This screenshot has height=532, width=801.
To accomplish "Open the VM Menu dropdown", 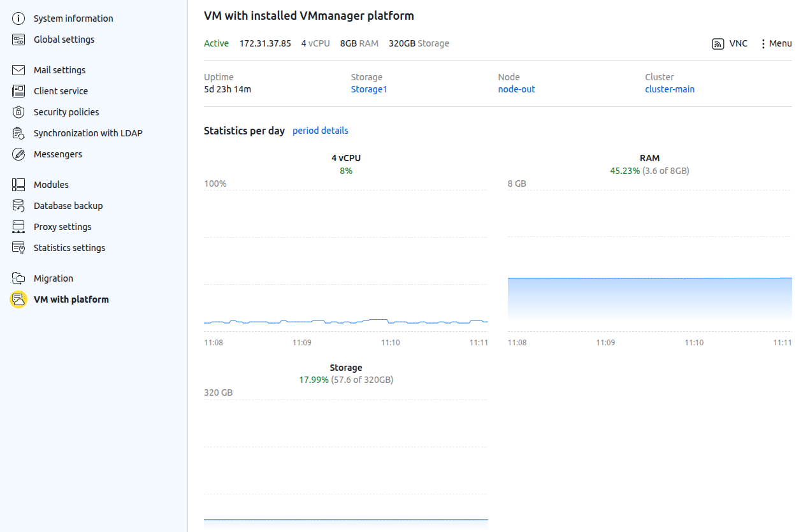I will pyautogui.click(x=776, y=44).
